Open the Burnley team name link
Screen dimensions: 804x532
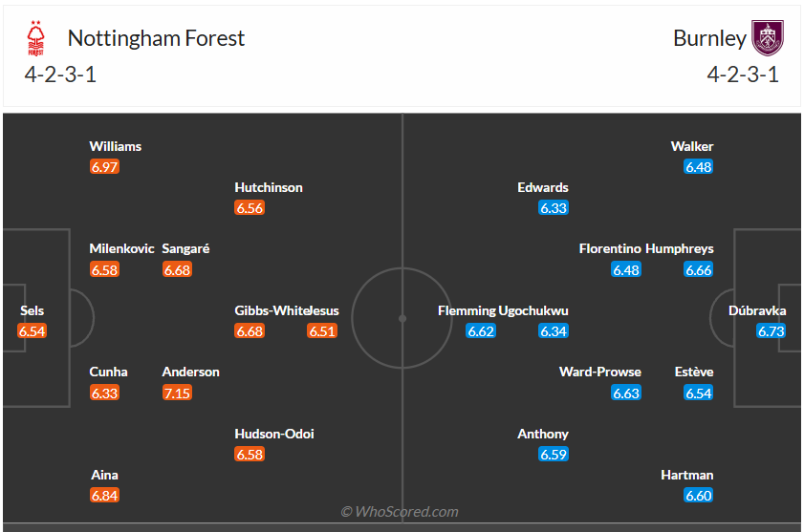(709, 38)
